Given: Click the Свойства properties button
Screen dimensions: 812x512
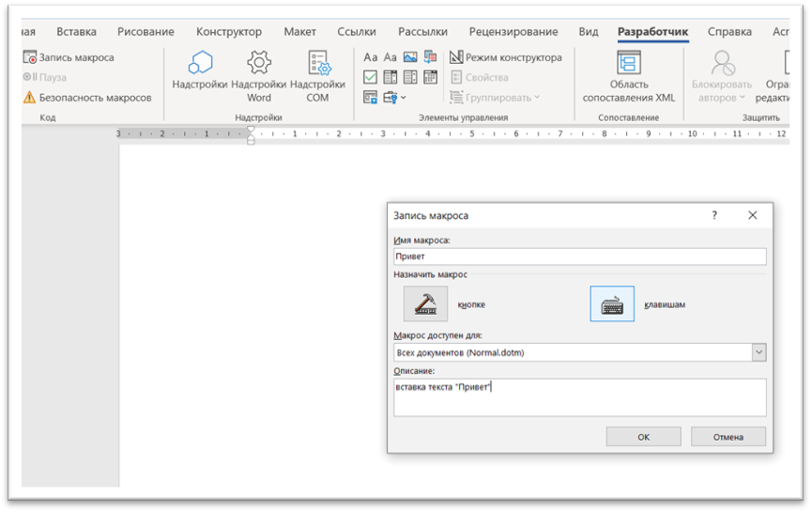Looking at the screenshot, I should [x=480, y=77].
